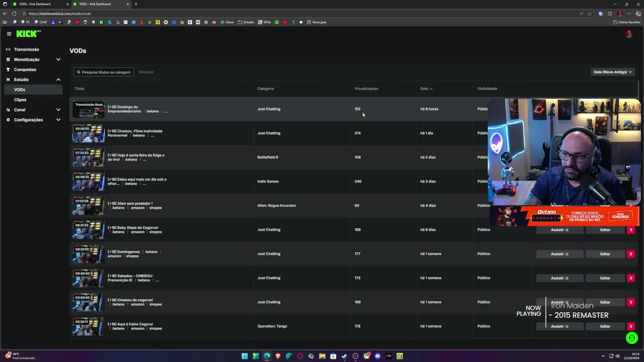The width and height of the screenshot is (644, 362).
Task: Click Editar for Aqui é Fabio Cogoru
Action: (605, 326)
